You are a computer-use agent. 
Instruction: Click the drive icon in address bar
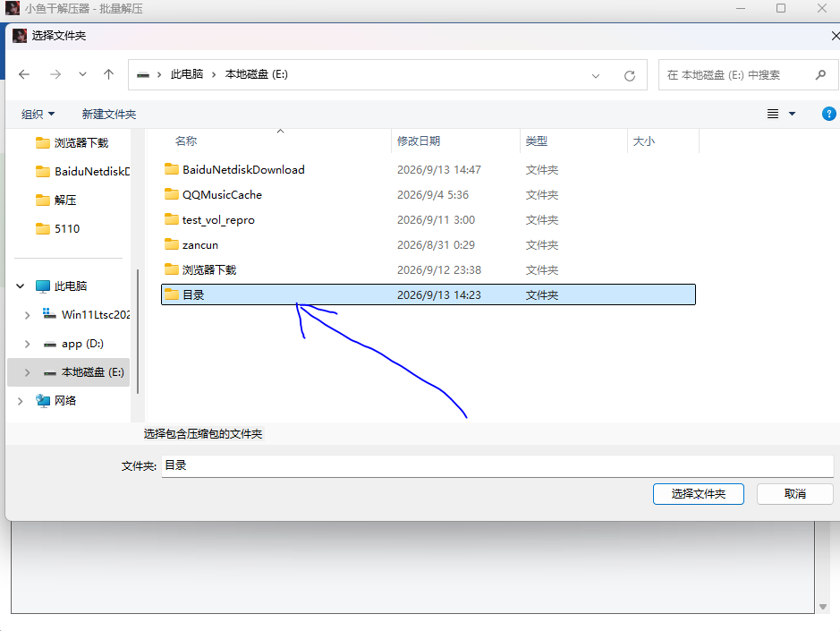[143, 75]
